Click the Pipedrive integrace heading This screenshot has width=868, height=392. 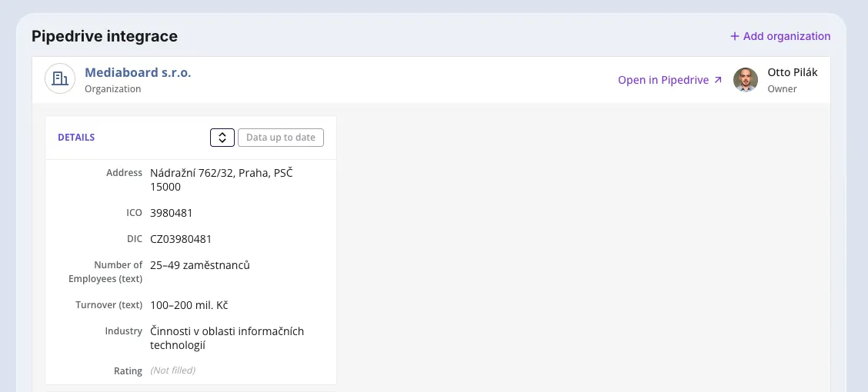105,36
